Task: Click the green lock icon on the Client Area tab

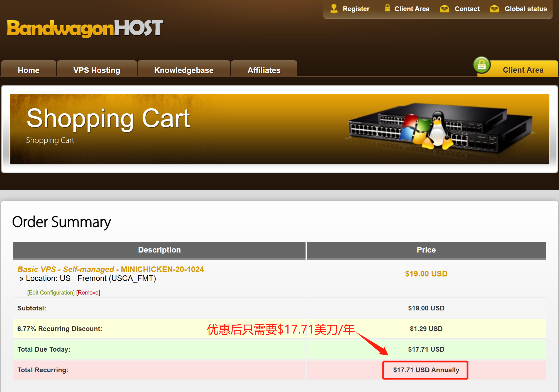Action: pyautogui.click(x=482, y=65)
